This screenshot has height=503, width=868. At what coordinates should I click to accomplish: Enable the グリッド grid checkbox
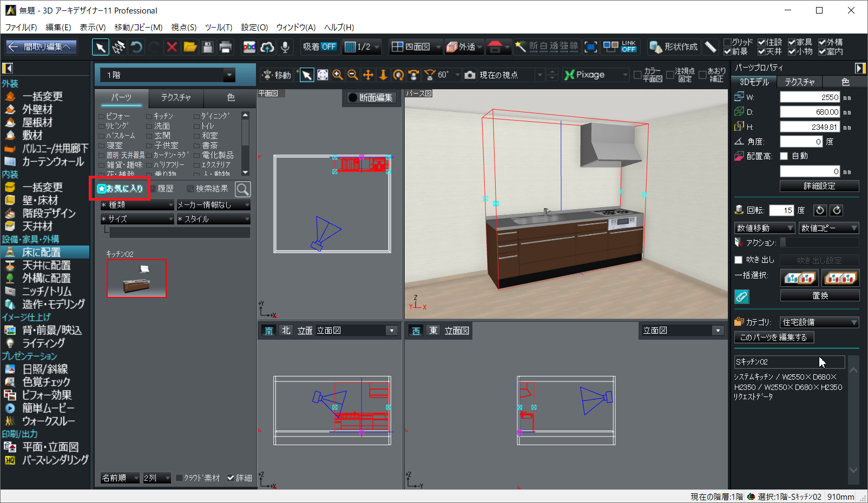[x=728, y=42]
